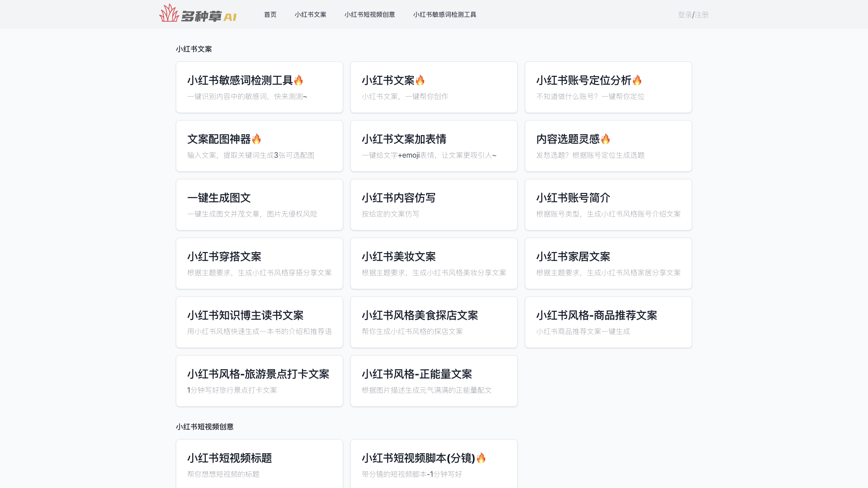Open the 小红书文案加表情 card
The image size is (868, 488).
pos(434,146)
